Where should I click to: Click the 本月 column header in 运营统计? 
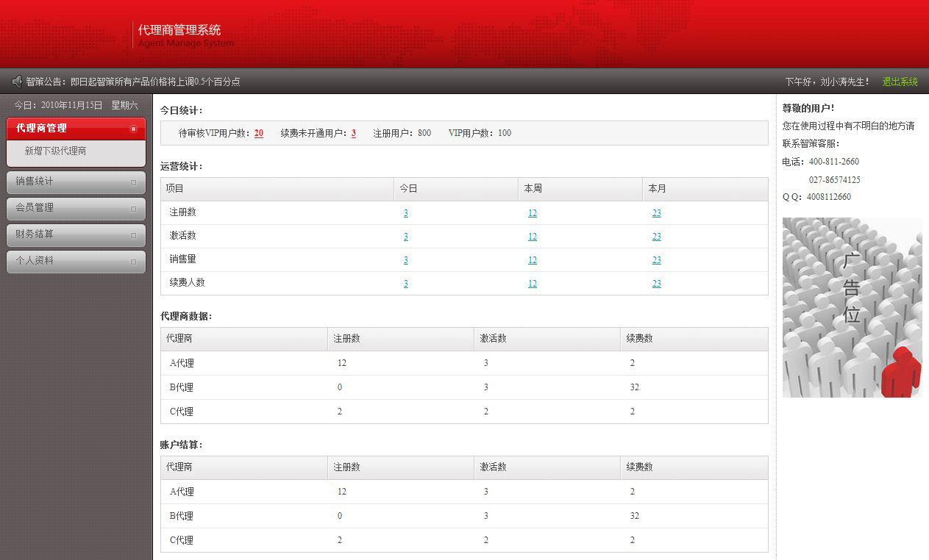tap(705, 189)
